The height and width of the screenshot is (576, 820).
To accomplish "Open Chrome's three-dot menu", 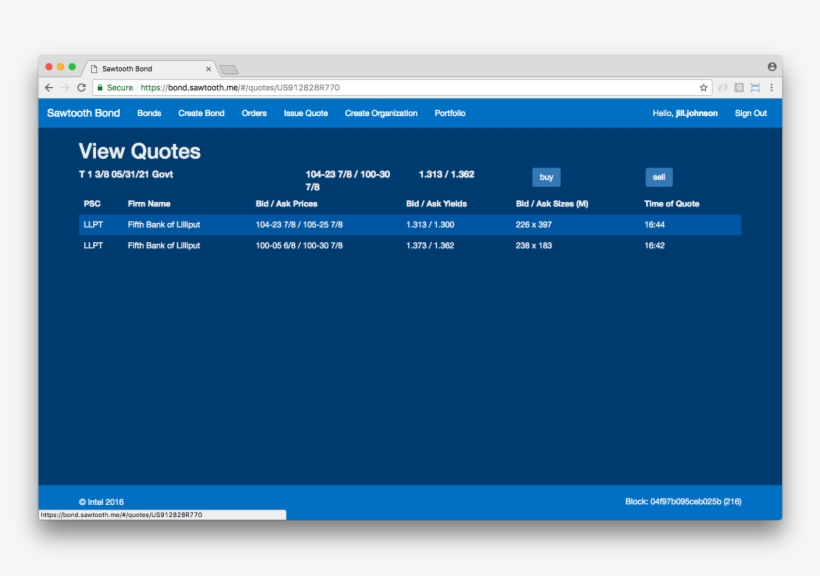I will pyautogui.click(x=771, y=88).
